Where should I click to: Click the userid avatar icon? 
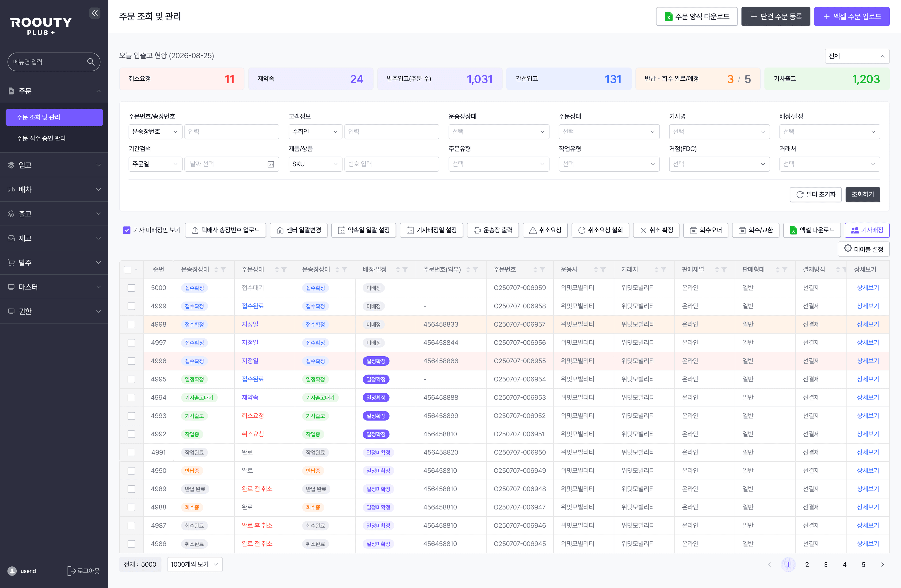[12, 571]
